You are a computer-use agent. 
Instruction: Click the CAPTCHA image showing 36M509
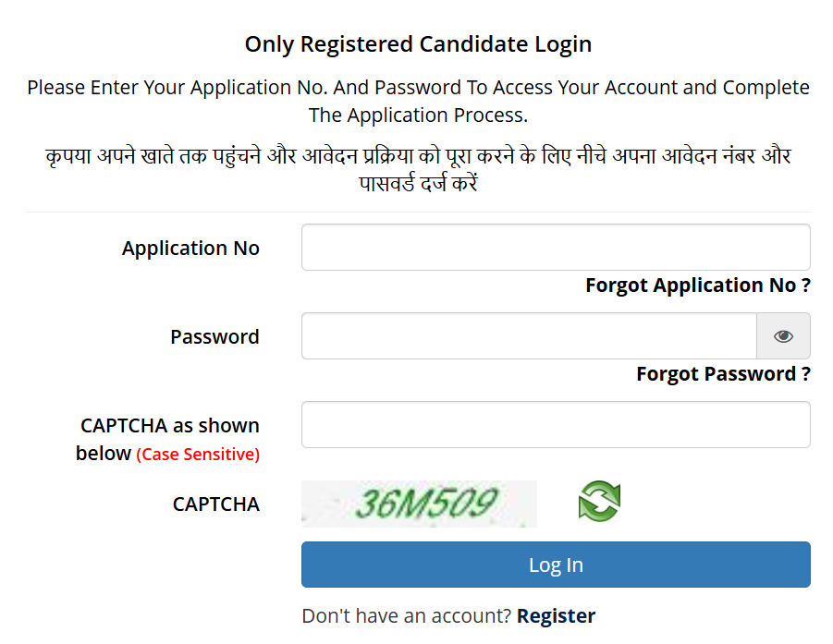pos(419,504)
